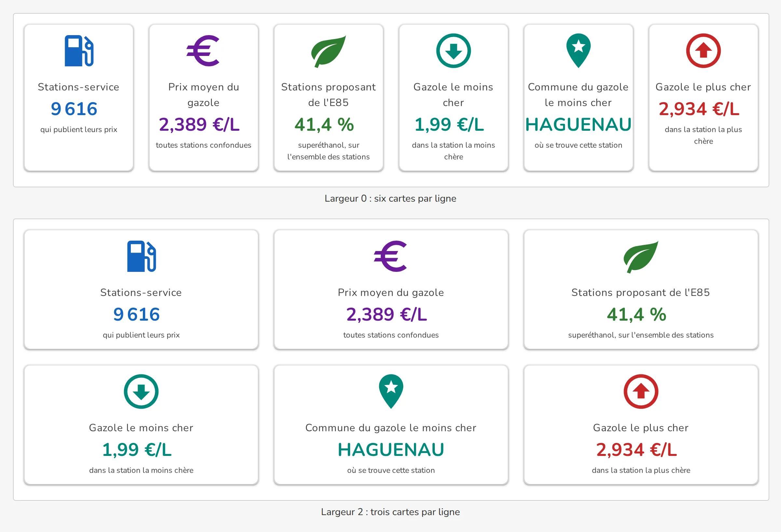Click the two-line 'Prix moyen du gazole' title
The height and width of the screenshot is (532, 781).
[204, 95]
